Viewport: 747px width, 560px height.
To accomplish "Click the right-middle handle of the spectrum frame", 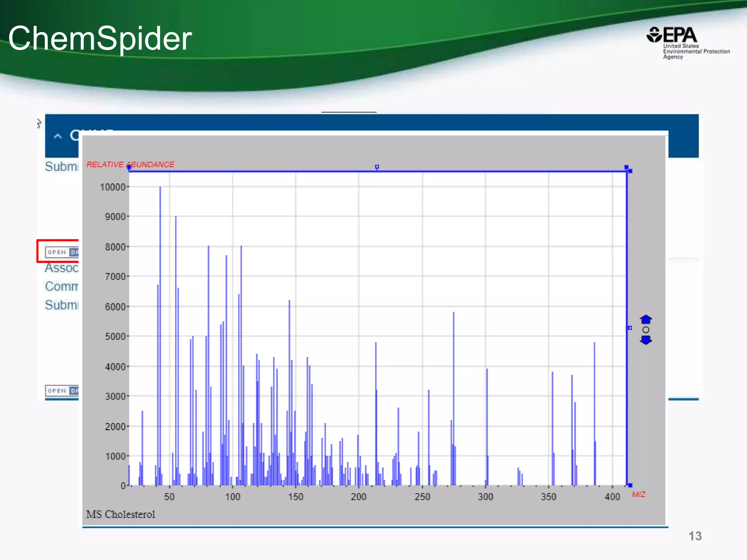I will tap(630, 328).
